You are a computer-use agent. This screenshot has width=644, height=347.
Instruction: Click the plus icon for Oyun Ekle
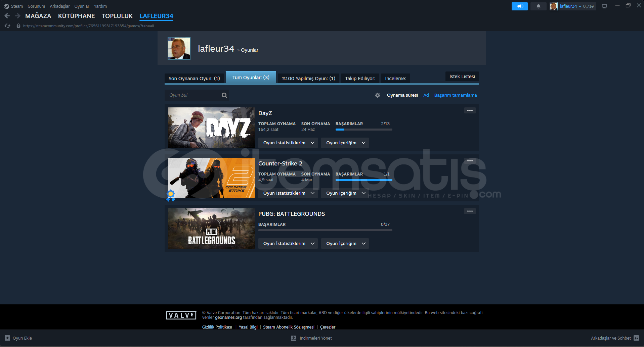[x=7, y=338]
